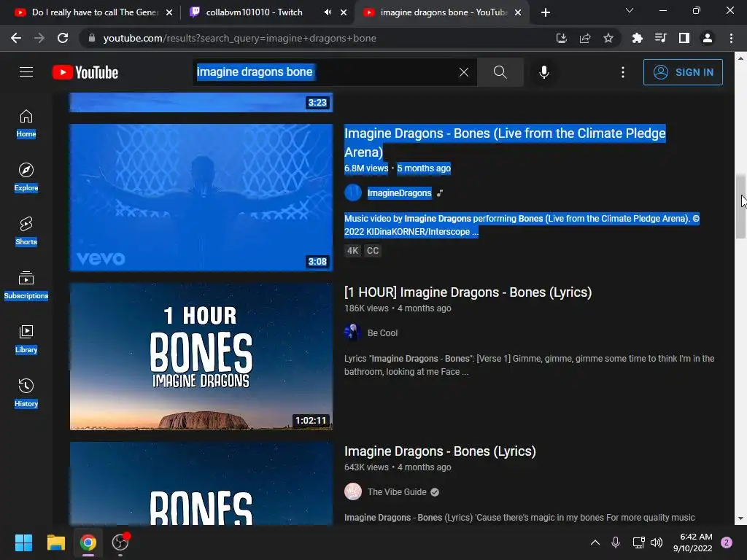Click the SIGN IN button
747x560 pixels.
tap(683, 72)
